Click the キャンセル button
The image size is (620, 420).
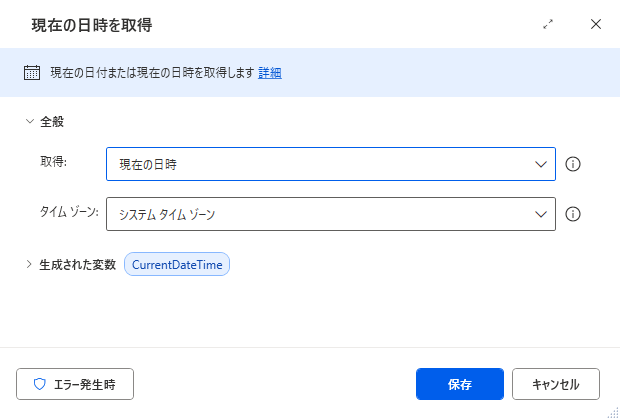pos(556,384)
